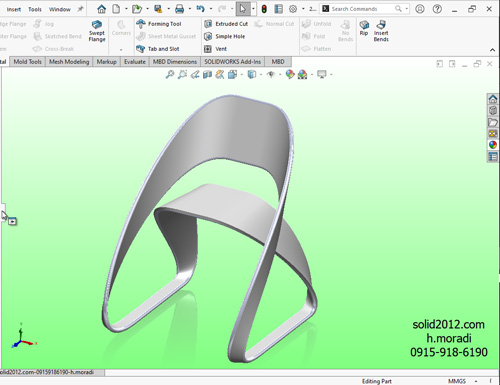Print using the printer icon
Viewport: 500px width, 385px height.
tap(180, 9)
